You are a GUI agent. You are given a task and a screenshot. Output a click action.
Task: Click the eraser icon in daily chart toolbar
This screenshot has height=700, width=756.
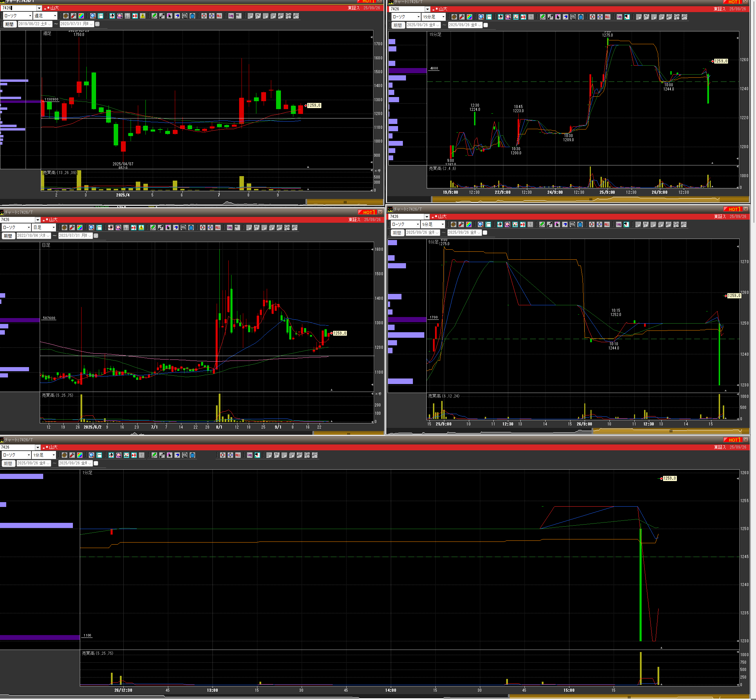(176, 228)
